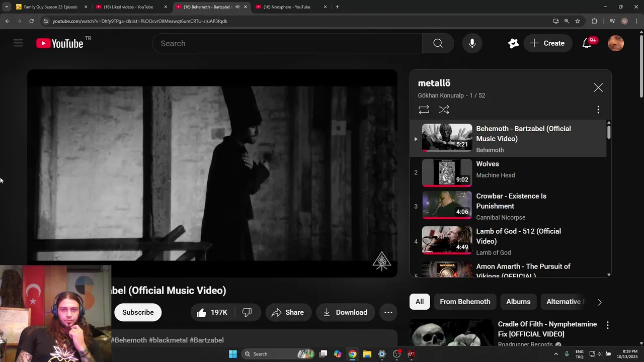The width and height of the screenshot is (644, 362).
Task: Click the Download button
Action: tap(345, 312)
